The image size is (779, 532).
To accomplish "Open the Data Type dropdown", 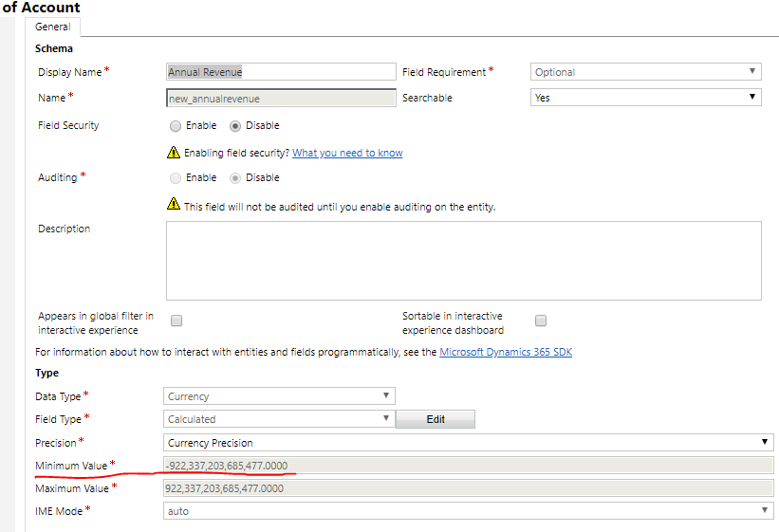I will [x=279, y=395].
